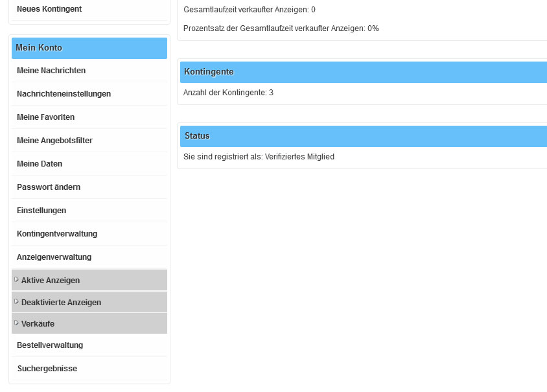Select Deaktivierte Anzeigen submenu item
This screenshot has width=547, height=392.
tap(89, 302)
